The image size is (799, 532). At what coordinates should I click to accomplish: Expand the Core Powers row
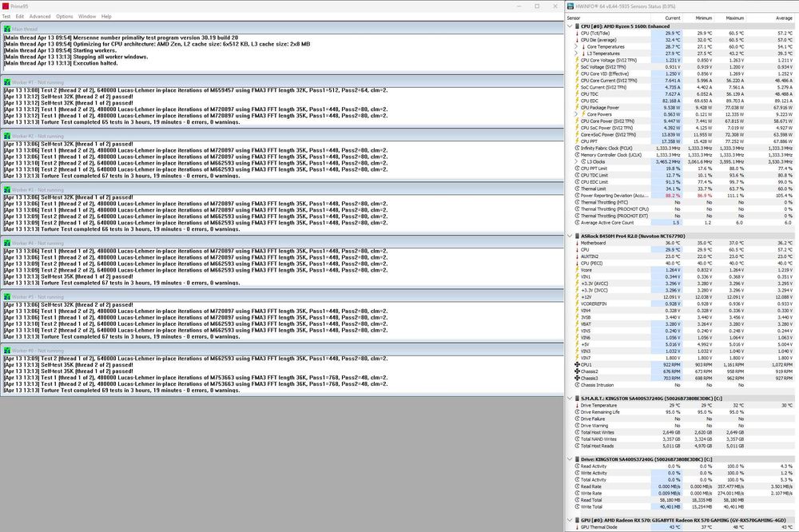pyautogui.click(x=576, y=114)
